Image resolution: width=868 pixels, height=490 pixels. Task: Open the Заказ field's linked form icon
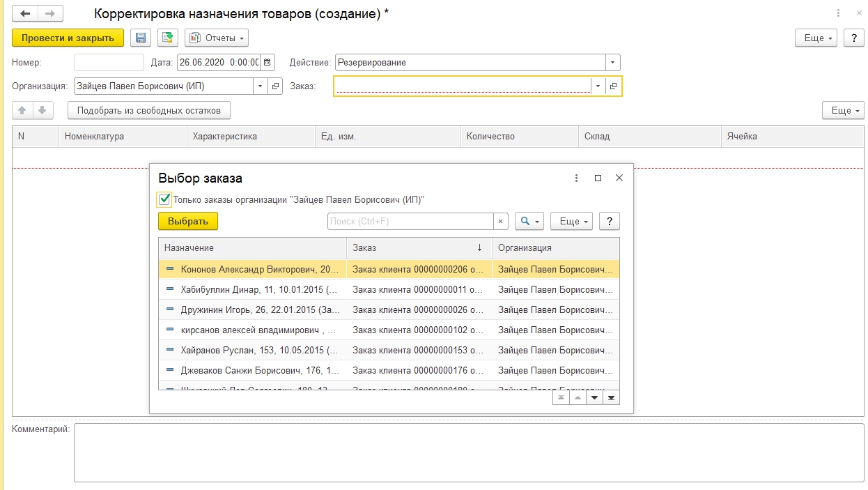pyautogui.click(x=613, y=86)
